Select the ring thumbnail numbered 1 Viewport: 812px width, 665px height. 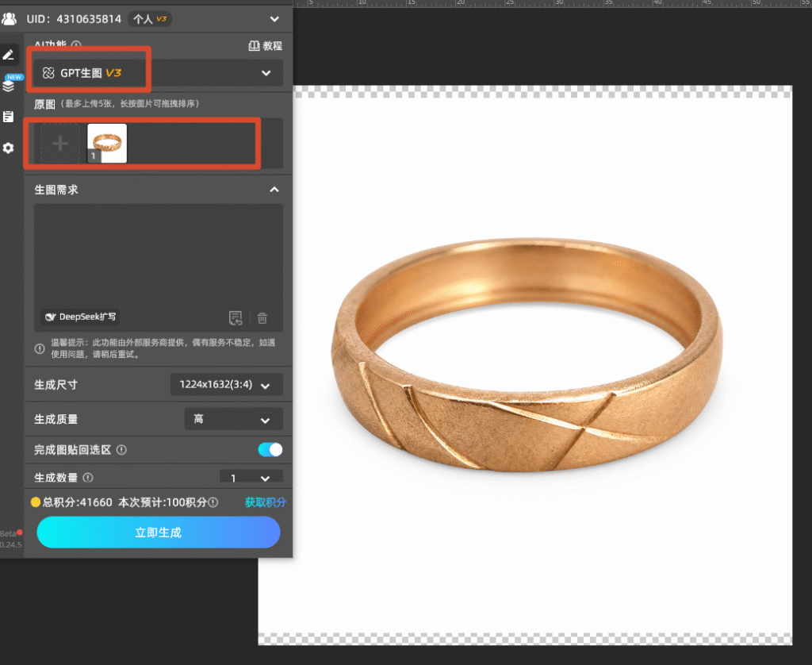(107, 143)
